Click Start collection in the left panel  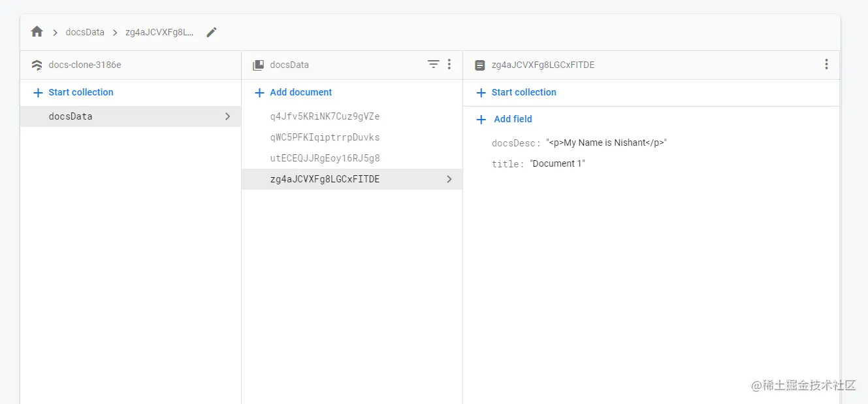point(72,92)
